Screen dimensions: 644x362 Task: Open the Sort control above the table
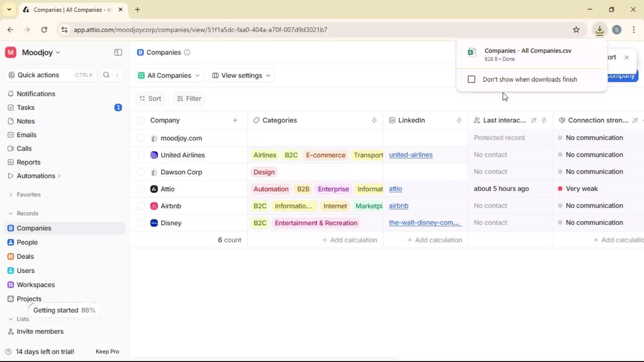click(150, 98)
